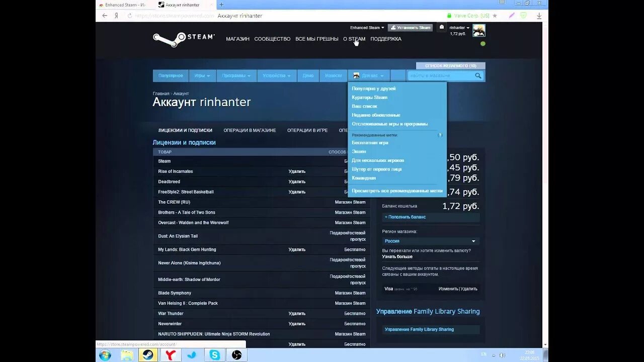Image resolution: width=644 pixels, height=362 pixels.
Task: Choose Шутер от первого лица tag
Action: [x=377, y=169]
